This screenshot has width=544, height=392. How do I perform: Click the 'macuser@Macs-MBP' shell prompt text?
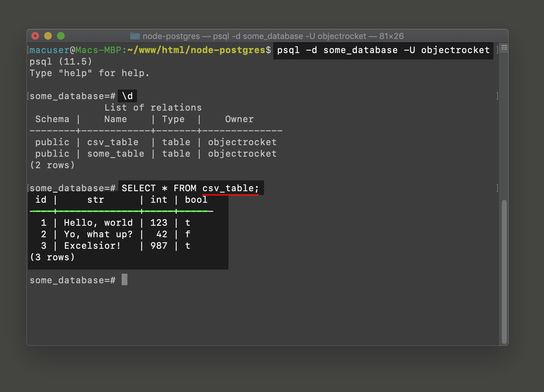pyautogui.click(x=76, y=50)
